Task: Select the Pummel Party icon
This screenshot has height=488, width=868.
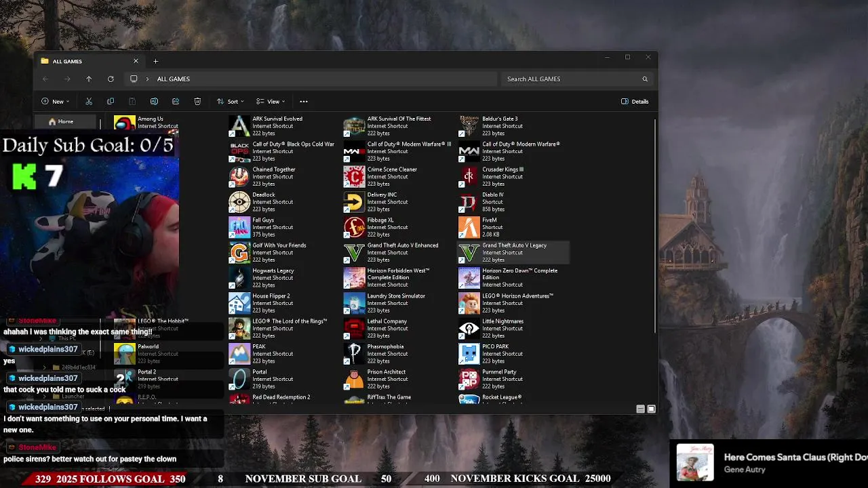Action: [469, 379]
